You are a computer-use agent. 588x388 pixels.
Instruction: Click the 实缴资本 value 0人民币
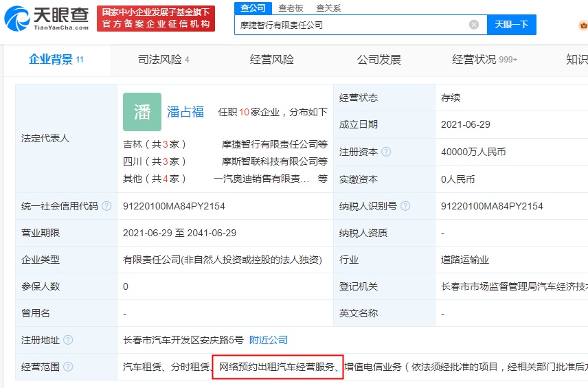tap(458, 179)
